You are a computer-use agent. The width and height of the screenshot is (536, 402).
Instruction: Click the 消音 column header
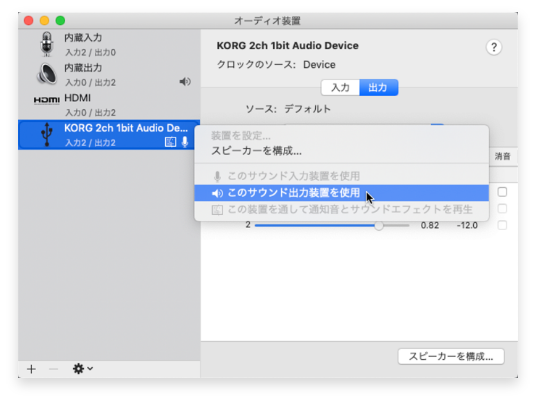pyautogui.click(x=502, y=157)
